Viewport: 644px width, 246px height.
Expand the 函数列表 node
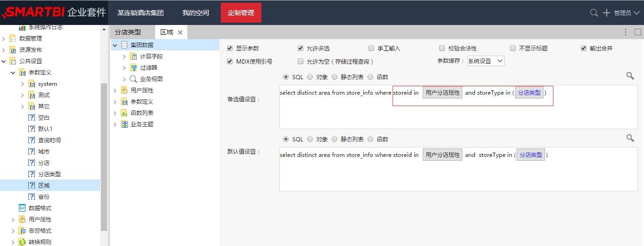(x=115, y=113)
